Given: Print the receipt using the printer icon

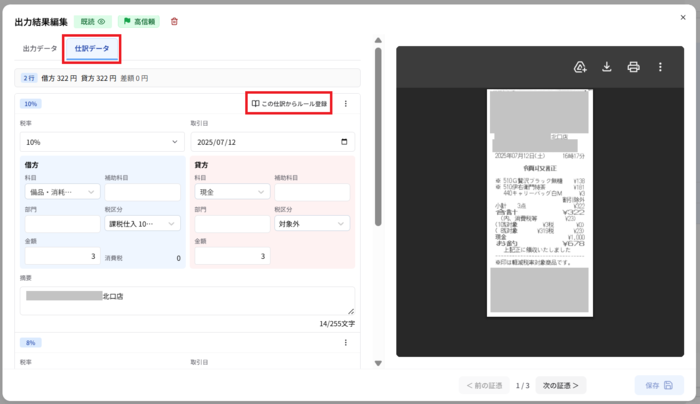Looking at the screenshot, I should click(x=633, y=67).
